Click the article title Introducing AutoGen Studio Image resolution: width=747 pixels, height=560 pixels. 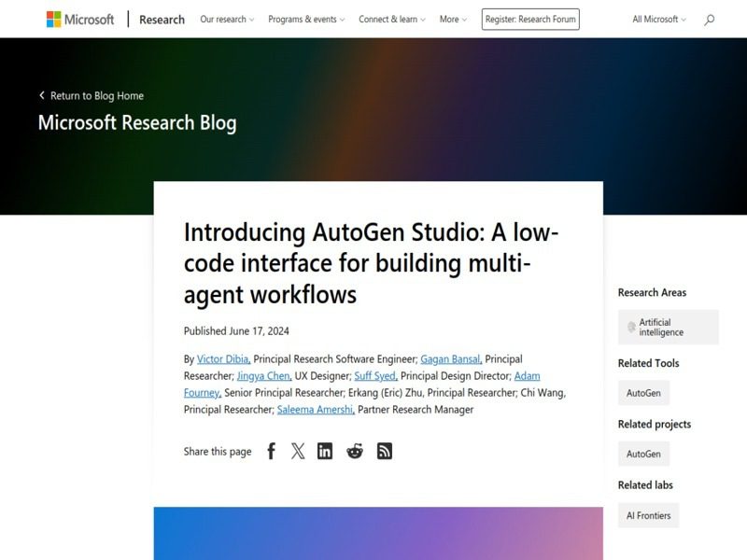tap(371, 263)
